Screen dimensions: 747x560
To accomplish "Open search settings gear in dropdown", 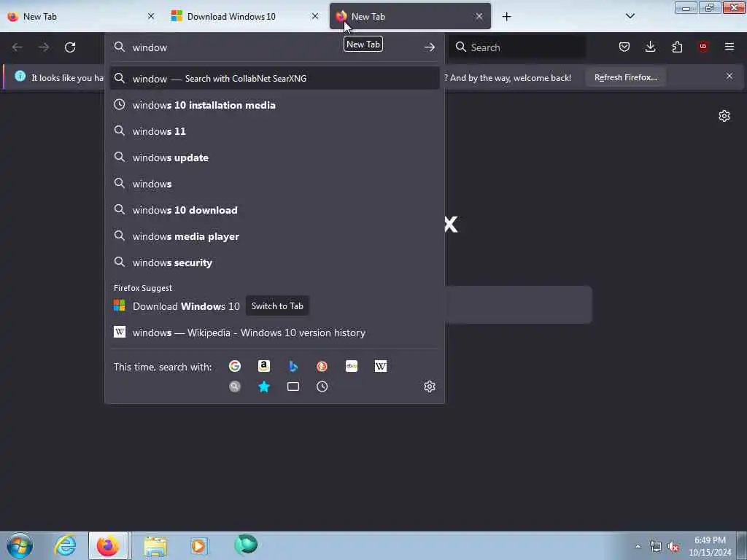I will (x=429, y=386).
